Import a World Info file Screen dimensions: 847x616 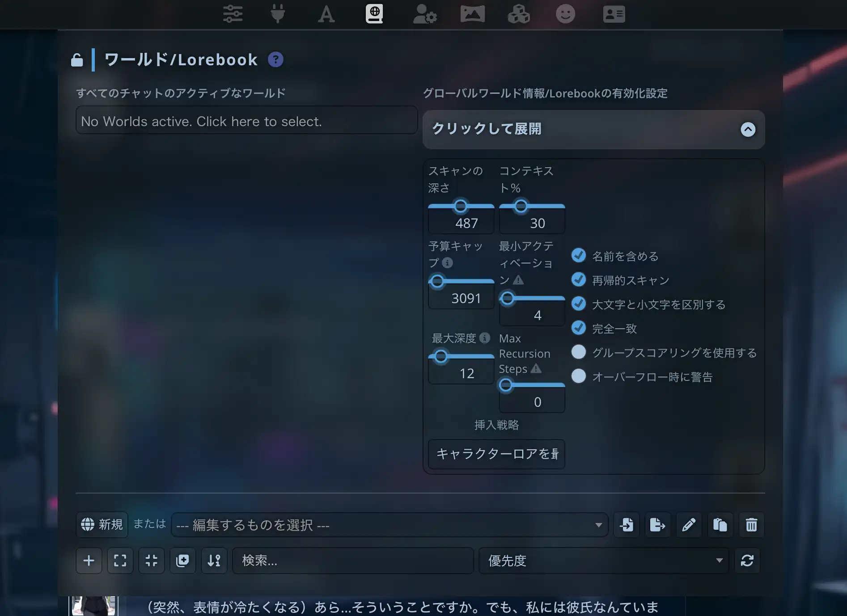(626, 525)
